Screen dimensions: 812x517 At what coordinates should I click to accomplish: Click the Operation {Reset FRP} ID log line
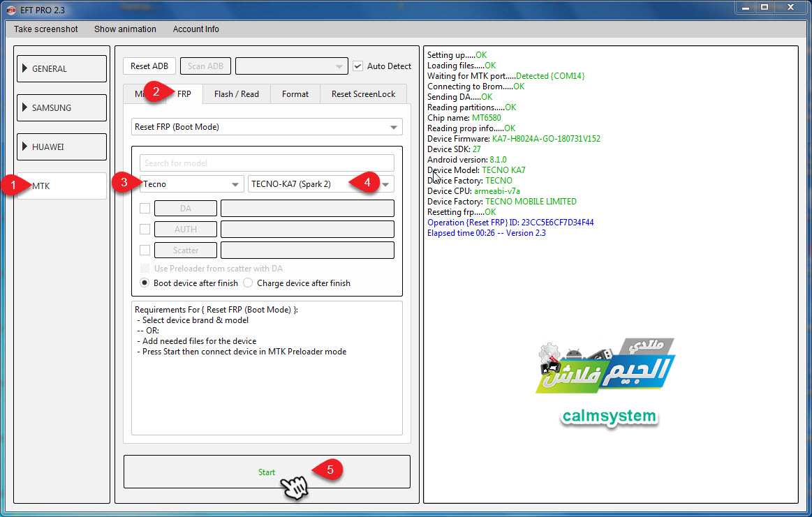tap(510, 223)
